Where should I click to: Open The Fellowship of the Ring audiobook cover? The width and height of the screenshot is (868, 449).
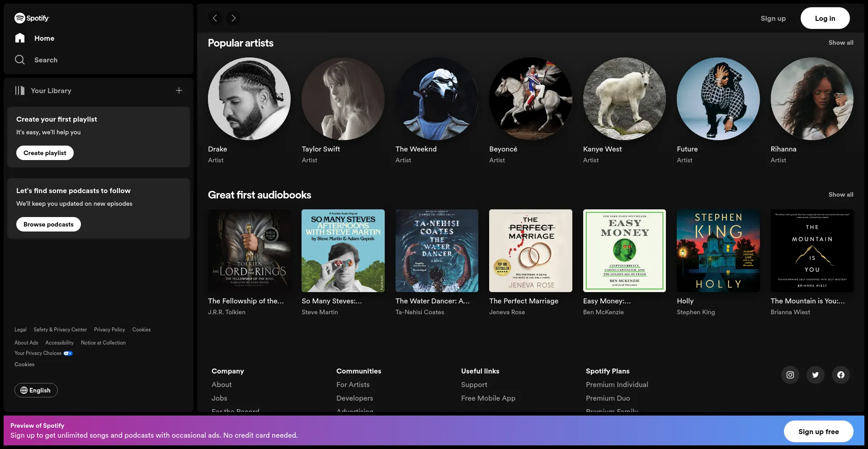click(249, 250)
